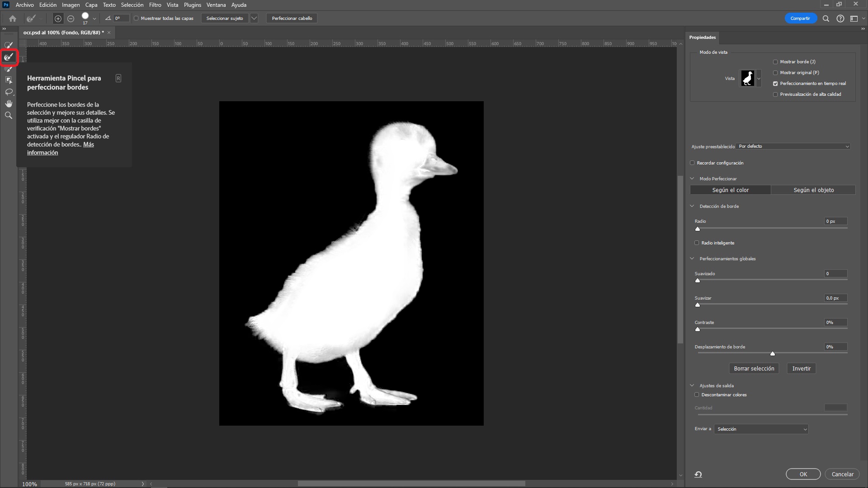The width and height of the screenshot is (868, 488).
Task: Collapse Perfeccionamientos globales section
Action: tap(692, 258)
